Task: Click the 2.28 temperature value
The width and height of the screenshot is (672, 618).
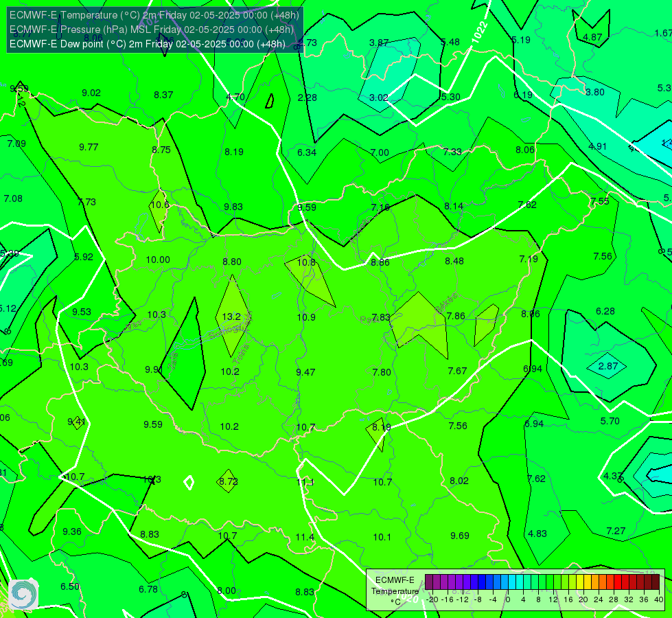Action: 308,98
